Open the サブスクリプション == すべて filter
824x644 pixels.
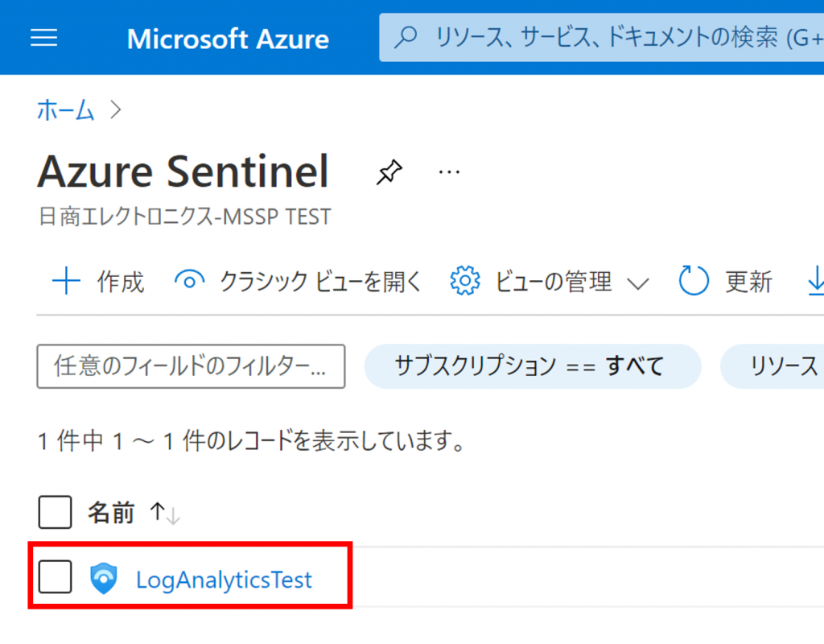point(532,366)
